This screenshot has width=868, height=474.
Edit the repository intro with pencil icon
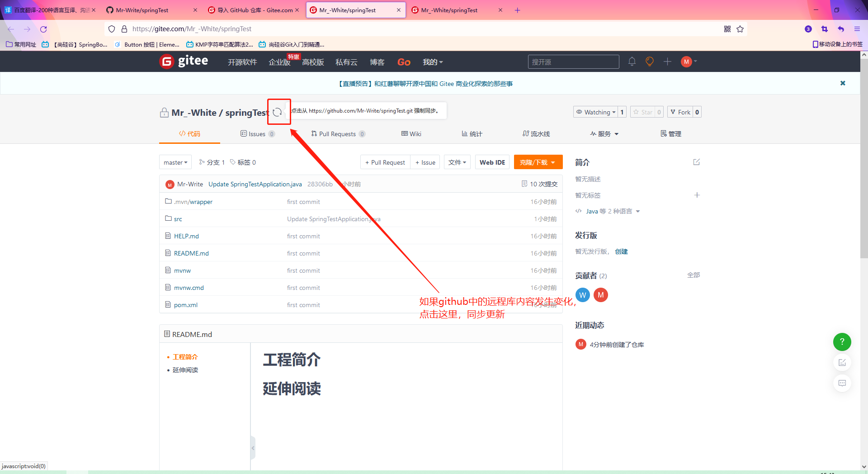[697, 162]
